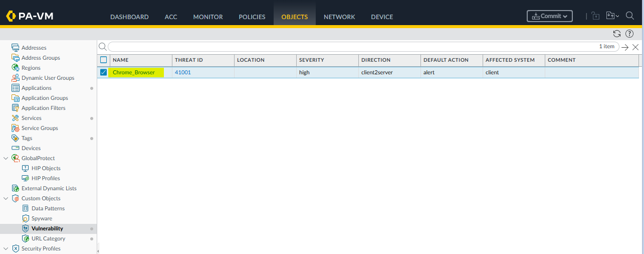Screen dimensions: 644x254
Task: Sort by the DEFAULT ACTION column header
Action: click(x=452, y=60)
